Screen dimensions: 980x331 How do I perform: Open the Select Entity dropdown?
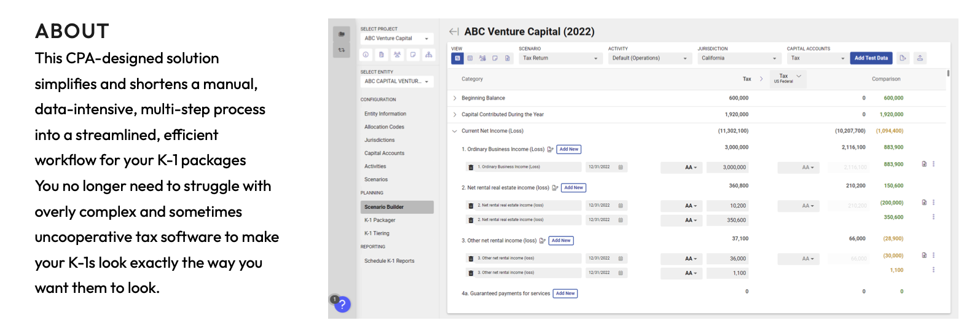coord(397,82)
